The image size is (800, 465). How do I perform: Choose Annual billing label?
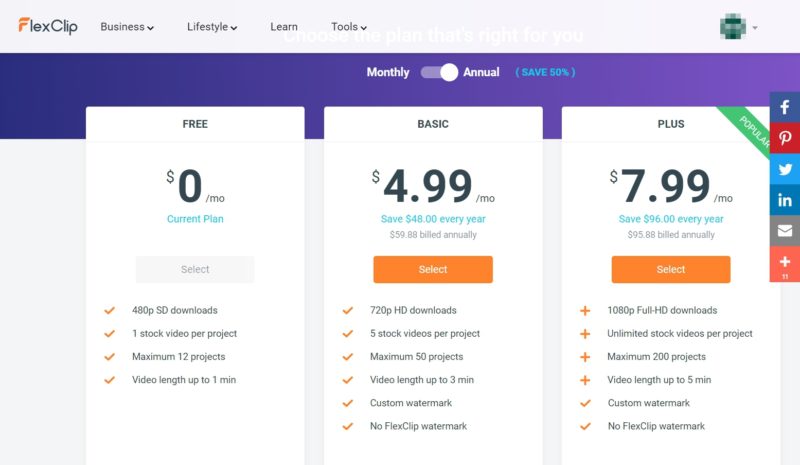(x=481, y=72)
